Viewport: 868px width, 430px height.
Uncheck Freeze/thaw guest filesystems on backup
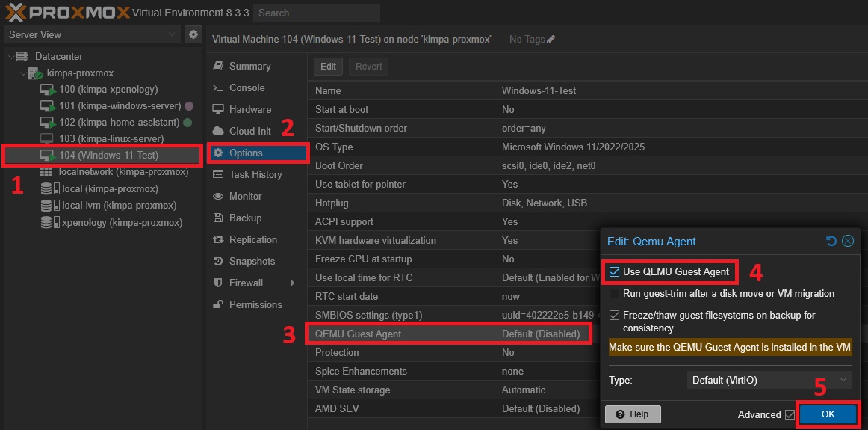(615, 316)
